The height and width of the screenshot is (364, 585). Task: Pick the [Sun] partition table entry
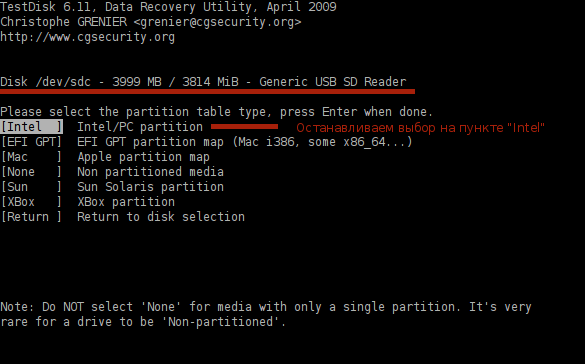[31, 186]
